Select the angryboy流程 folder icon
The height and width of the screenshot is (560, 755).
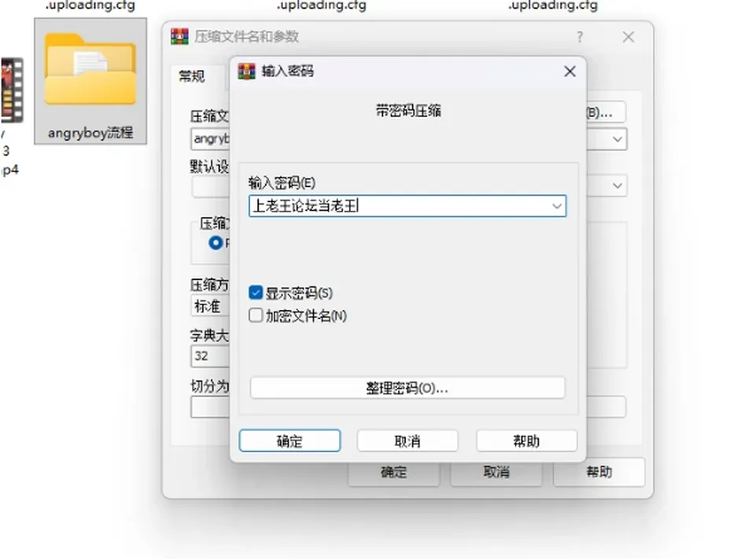pos(90,69)
